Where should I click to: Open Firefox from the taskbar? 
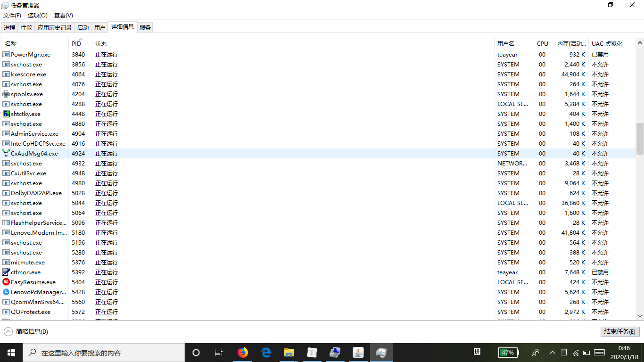click(x=243, y=353)
